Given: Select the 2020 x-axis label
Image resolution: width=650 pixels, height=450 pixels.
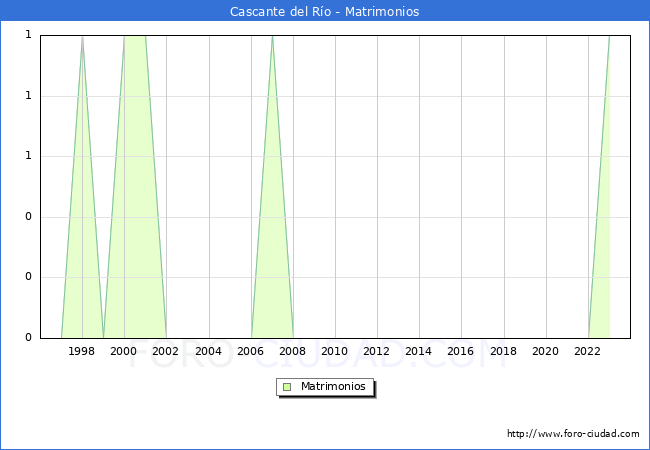Looking at the screenshot, I should [546, 351].
